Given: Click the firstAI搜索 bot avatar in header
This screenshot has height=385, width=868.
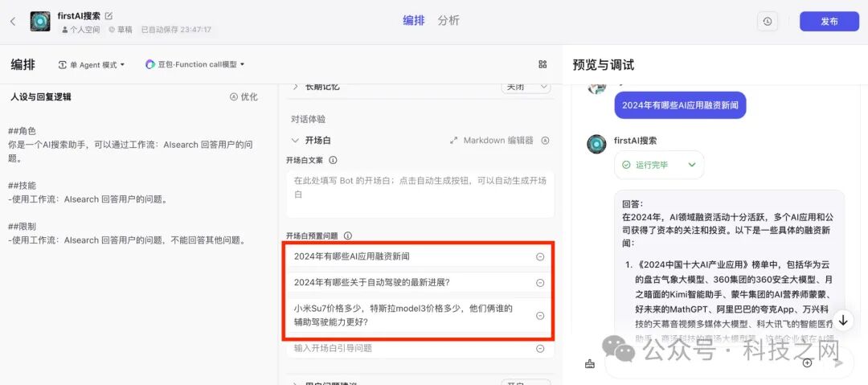Looking at the screenshot, I should point(40,22).
